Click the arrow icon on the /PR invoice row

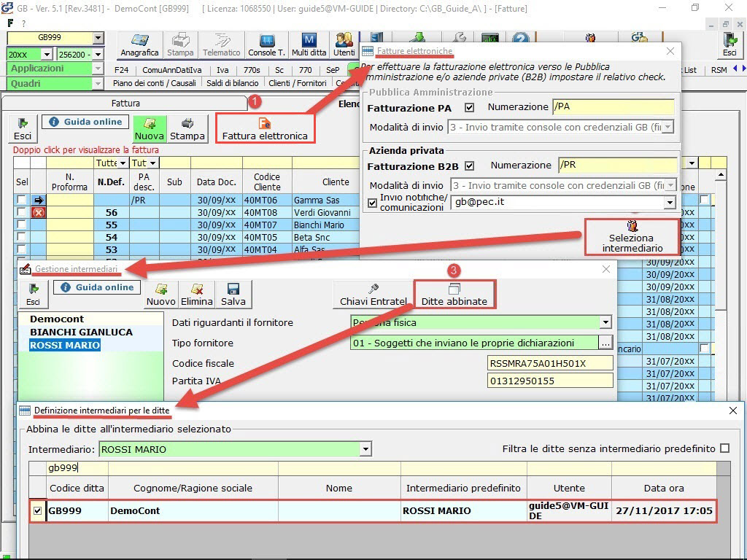(39, 200)
